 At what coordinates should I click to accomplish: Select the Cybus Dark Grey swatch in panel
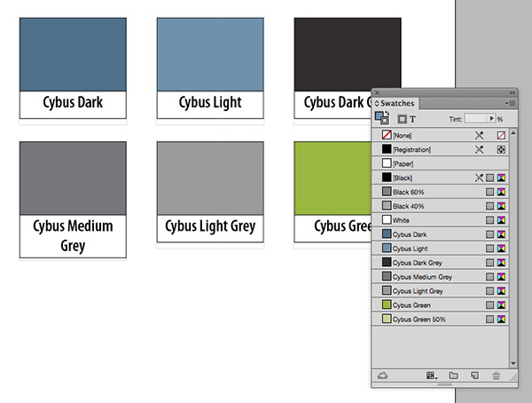(440, 263)
